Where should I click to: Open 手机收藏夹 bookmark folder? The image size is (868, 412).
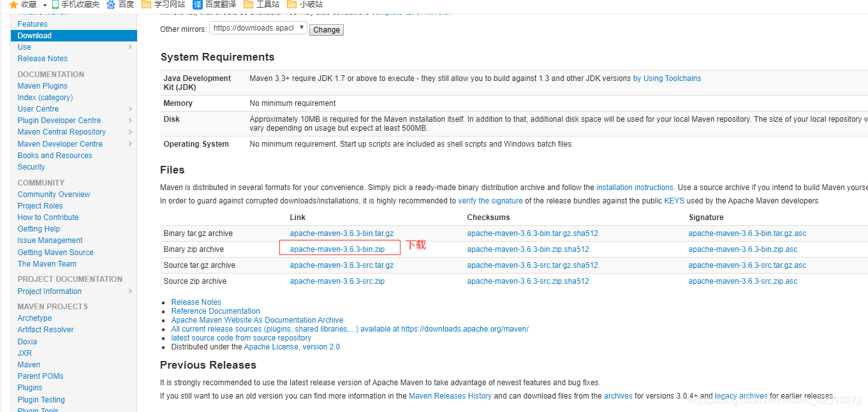75,4
